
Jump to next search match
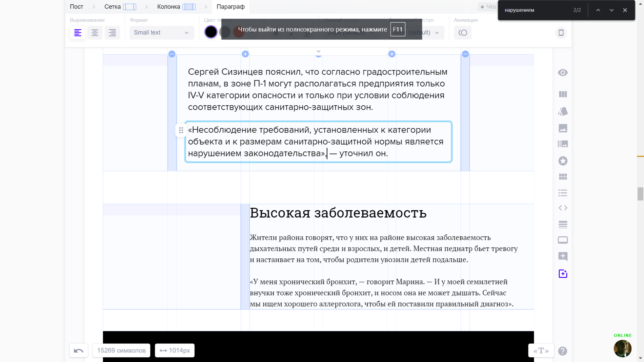611,10
